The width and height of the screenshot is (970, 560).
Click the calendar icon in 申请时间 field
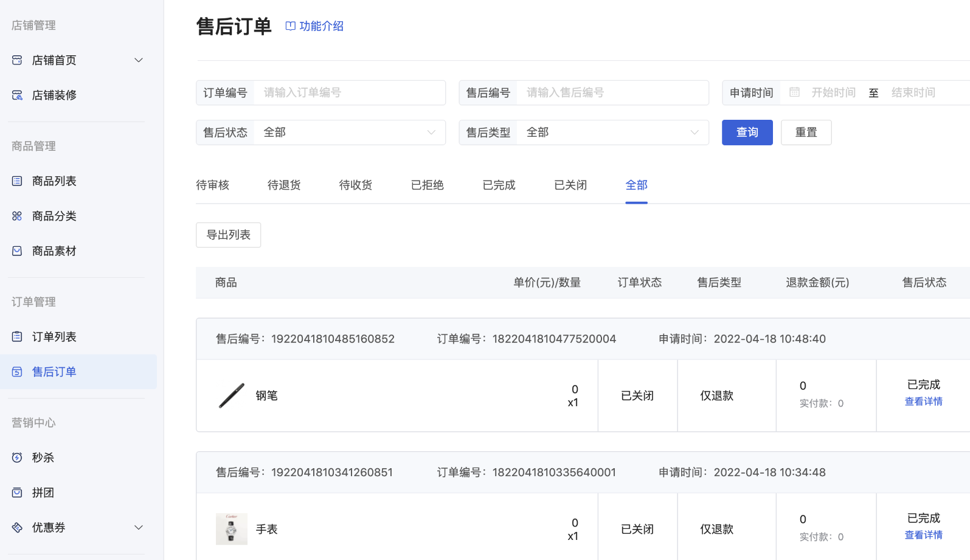click(x=794, y=92)
